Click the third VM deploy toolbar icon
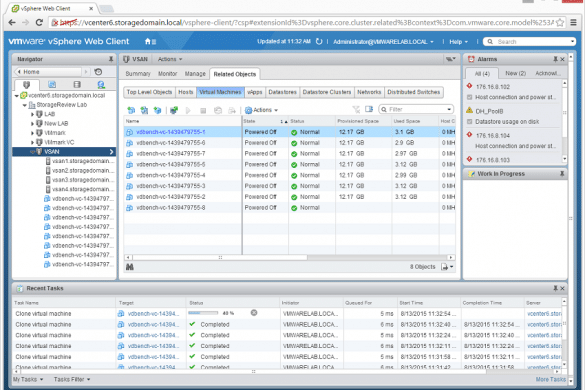This screenshot has height=390, width=585. coord(157,110)
